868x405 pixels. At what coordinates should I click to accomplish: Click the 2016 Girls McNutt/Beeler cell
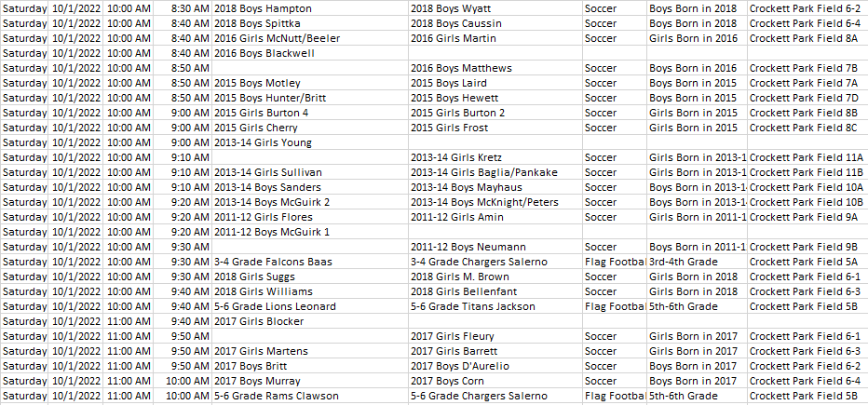277,38
